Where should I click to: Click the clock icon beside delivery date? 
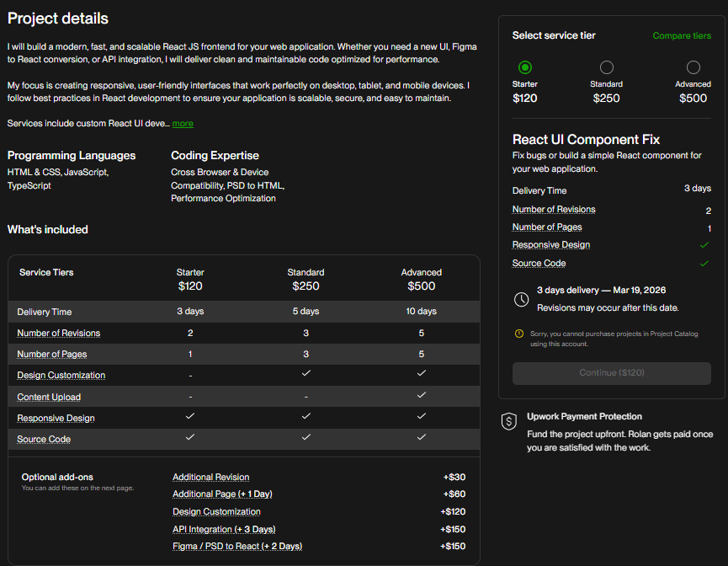[x=522, y=299]
